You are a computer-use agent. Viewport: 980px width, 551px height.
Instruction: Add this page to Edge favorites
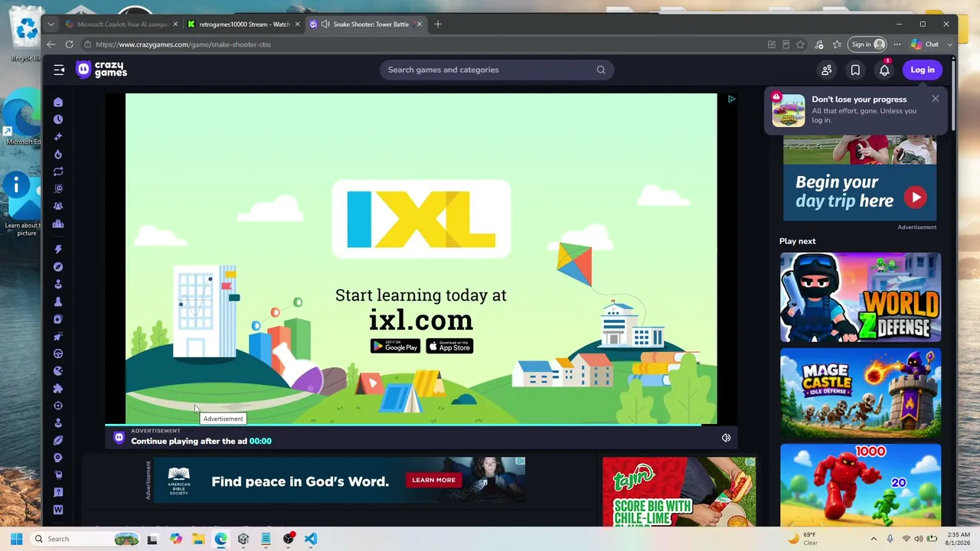[800, 44]
